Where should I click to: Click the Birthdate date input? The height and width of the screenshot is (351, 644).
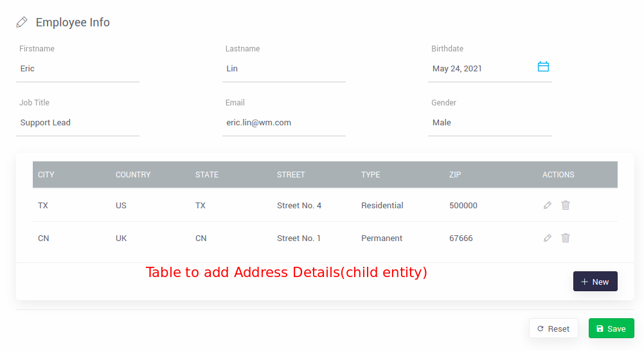click(479, 69)
